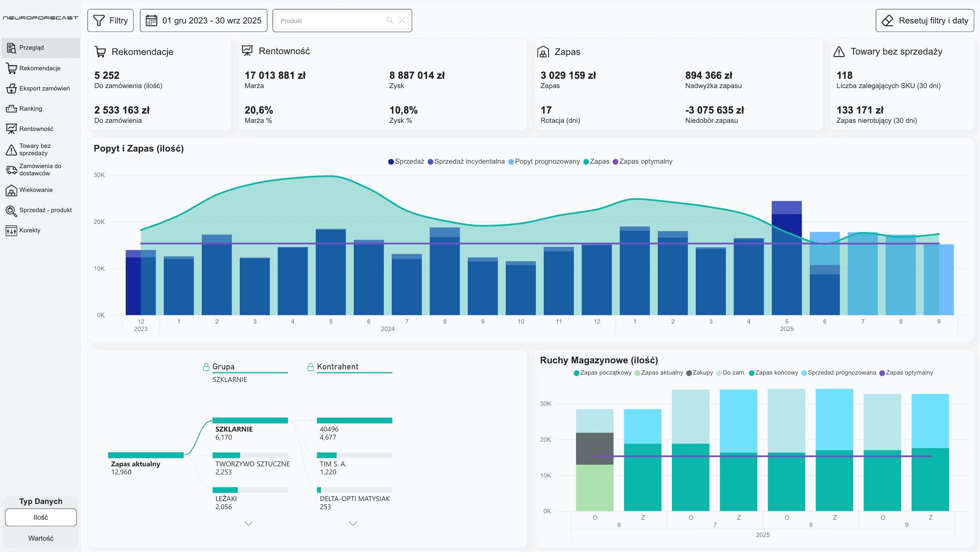Image resolution: width=980 pixels, height=552 pixels.
Task: Click the warehouse icon on Zapas card
Action: 543,52
